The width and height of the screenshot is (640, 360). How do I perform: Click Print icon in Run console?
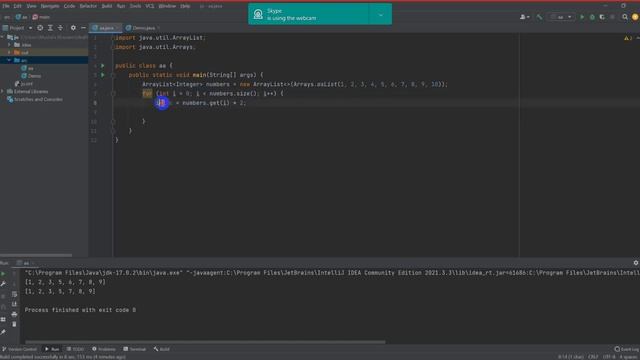pyautogui.click(x=14, y=314)
